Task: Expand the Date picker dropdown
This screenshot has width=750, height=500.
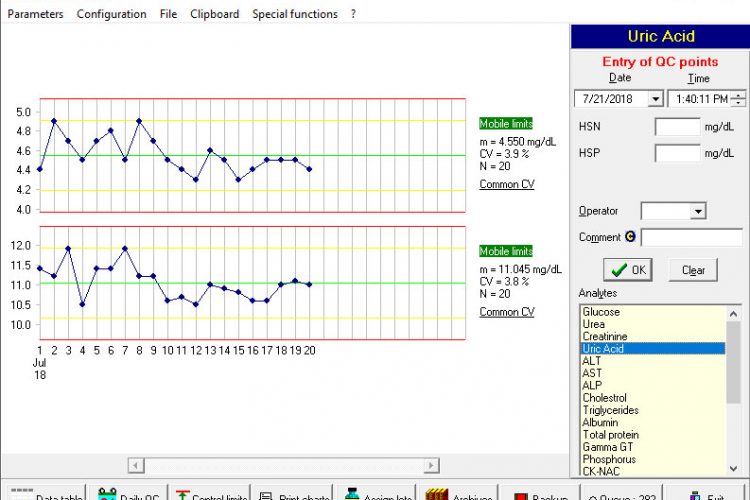Action: pyautogui.click(x=656, y=99)
